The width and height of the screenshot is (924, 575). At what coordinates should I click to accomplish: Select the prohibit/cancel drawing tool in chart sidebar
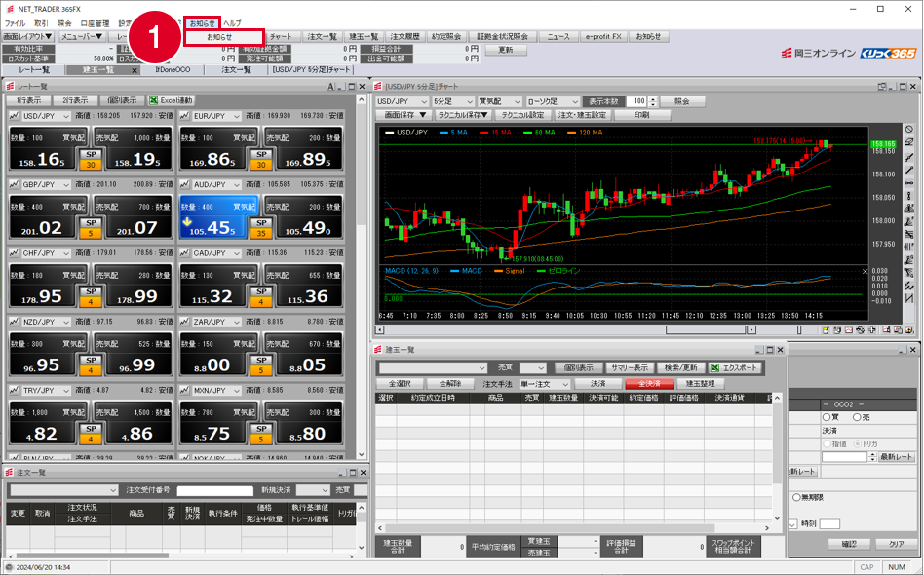click(909, 129)
